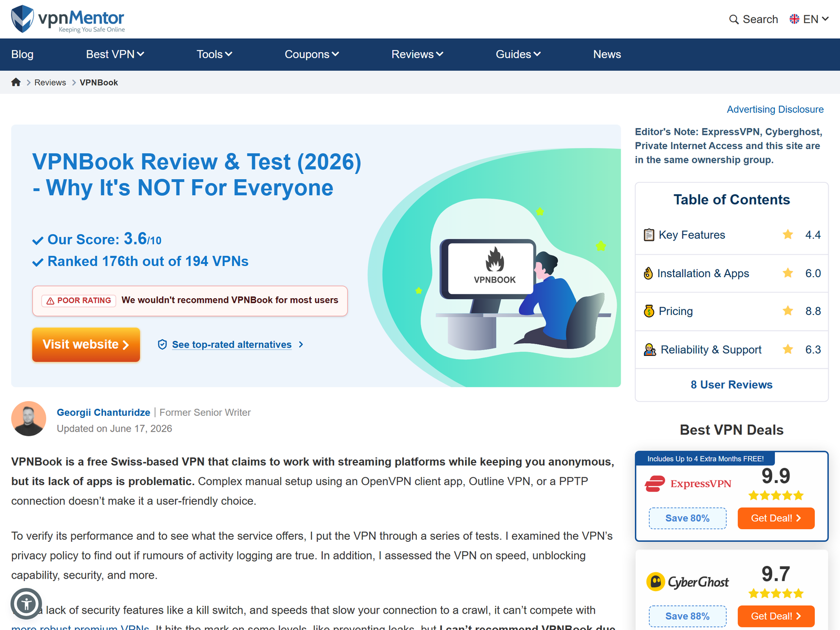Click Reviews in the breadcrumb
Screen dimensions: 840x630
(50, 82)
